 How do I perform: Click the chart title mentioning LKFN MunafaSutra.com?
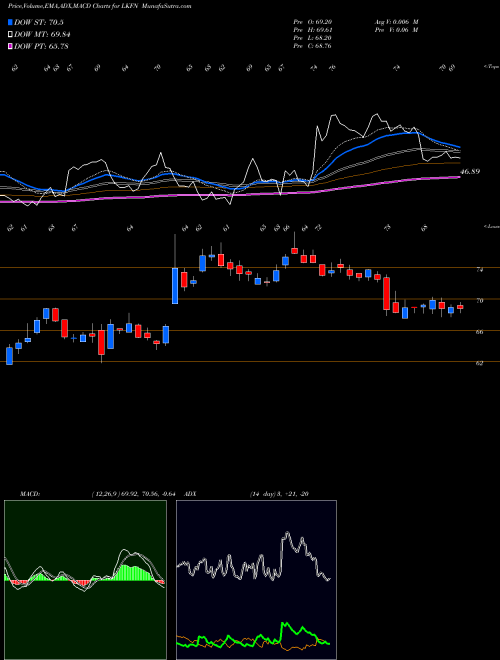[x=100, y=6]
